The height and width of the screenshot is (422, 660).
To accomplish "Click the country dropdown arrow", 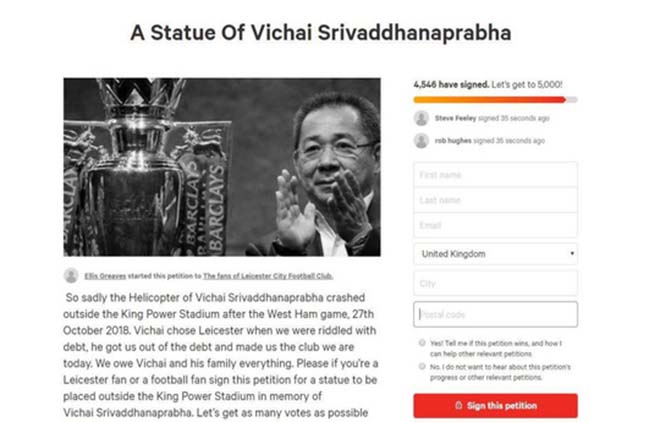I will coord(572,253).
